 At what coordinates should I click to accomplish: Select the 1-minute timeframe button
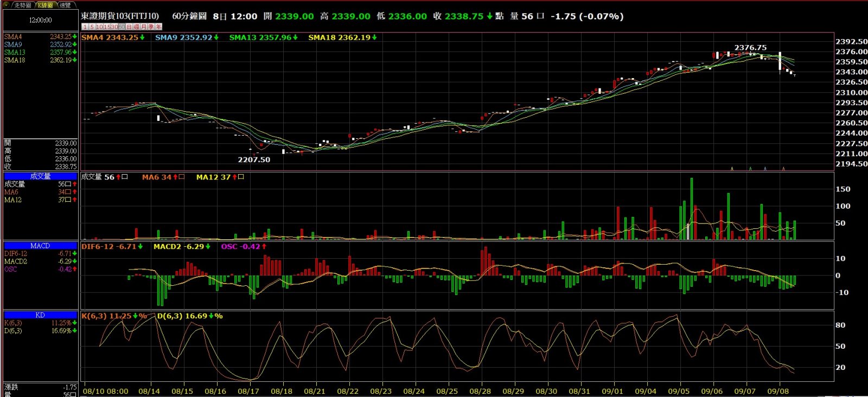point(85,27)
